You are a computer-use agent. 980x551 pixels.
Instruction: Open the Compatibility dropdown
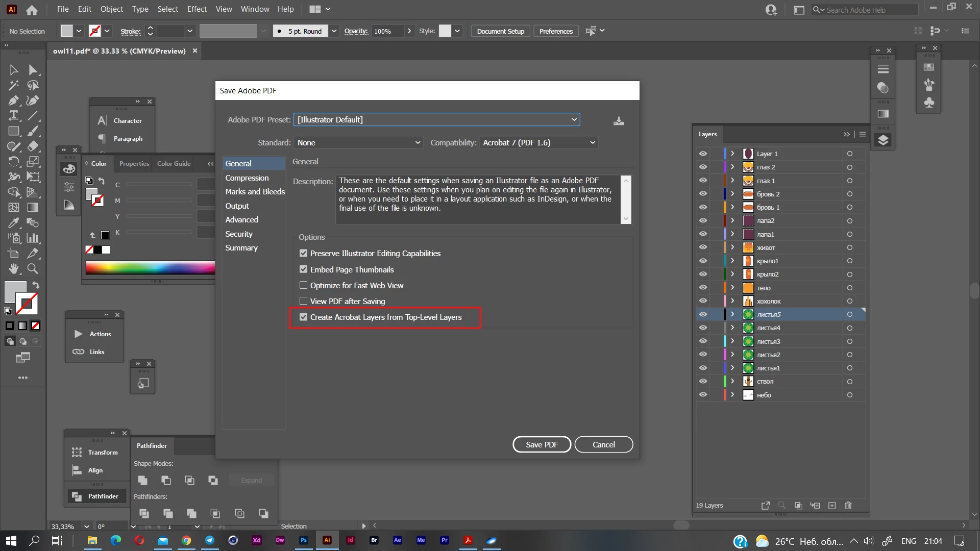pos(538,143)
